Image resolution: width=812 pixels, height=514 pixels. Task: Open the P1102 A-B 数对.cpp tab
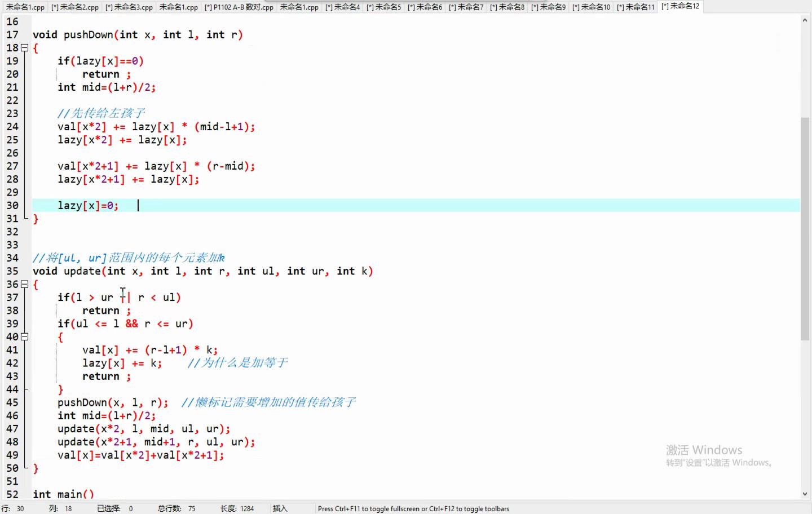click(239, 7)
